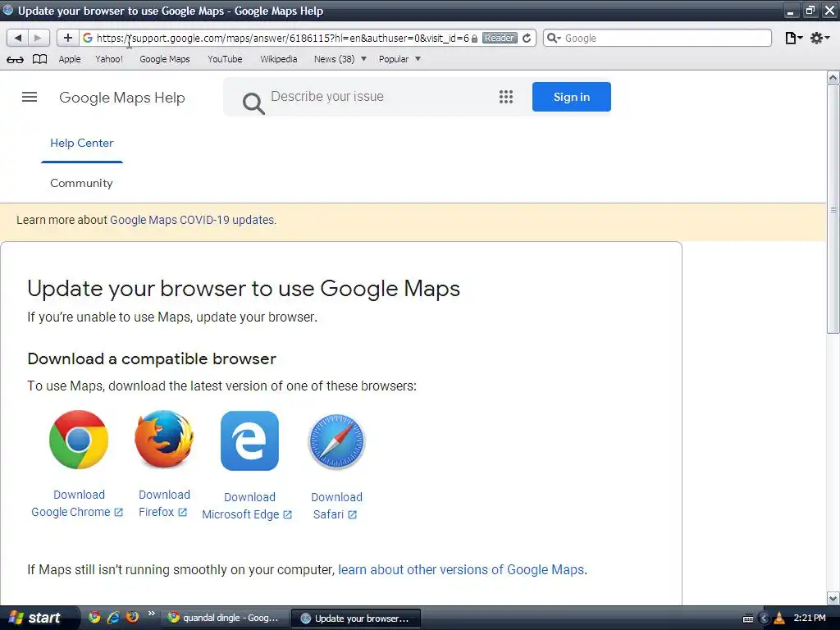Open Download Firefox link
Screen dimensions: 840x630
(x=164, y=504)
